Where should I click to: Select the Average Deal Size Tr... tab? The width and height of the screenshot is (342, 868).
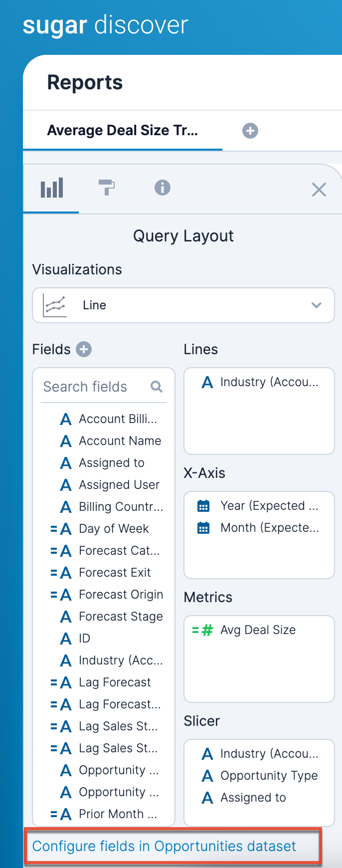[x=123, y=131]
